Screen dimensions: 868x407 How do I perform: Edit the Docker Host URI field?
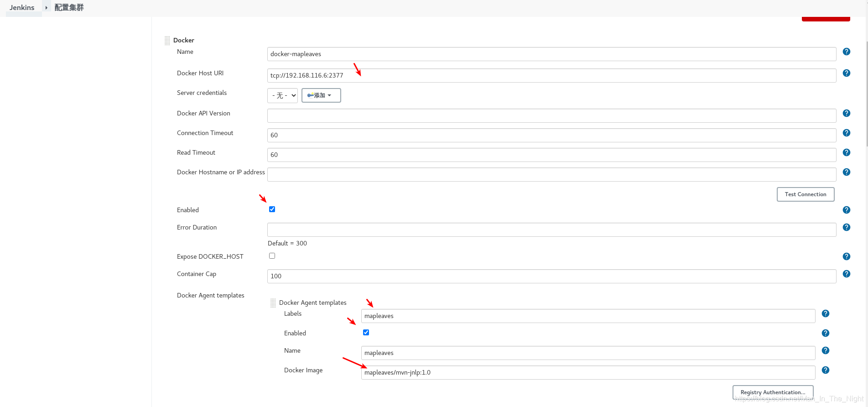[x=551, y=75]
